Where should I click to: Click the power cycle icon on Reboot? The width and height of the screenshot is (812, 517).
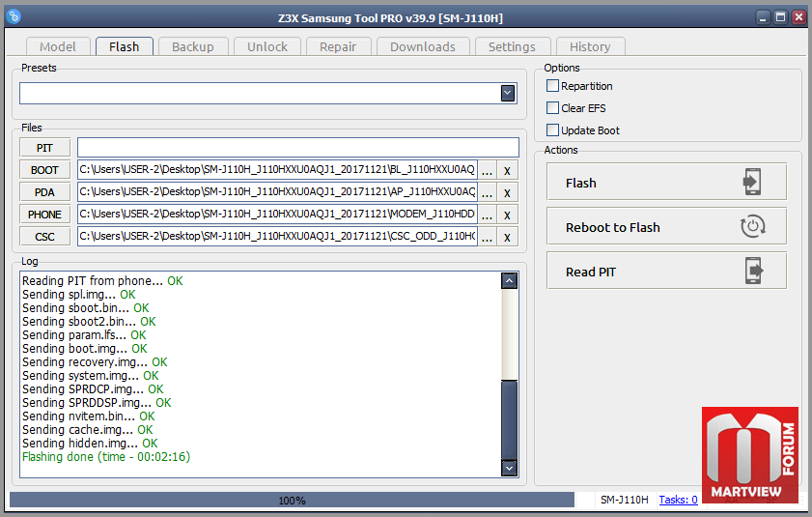tap(752, 226)
